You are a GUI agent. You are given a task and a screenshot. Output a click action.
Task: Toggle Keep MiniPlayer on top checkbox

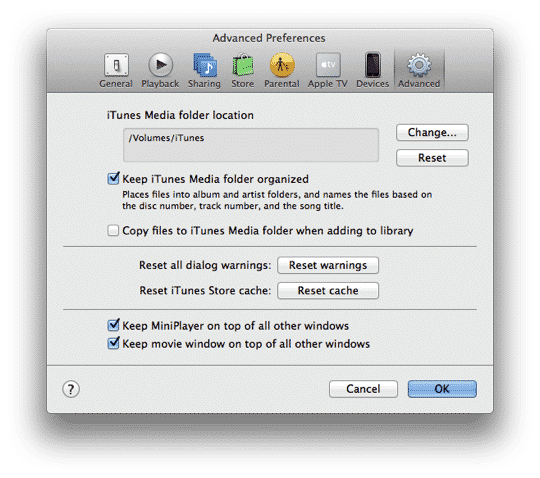click(113, 325)
